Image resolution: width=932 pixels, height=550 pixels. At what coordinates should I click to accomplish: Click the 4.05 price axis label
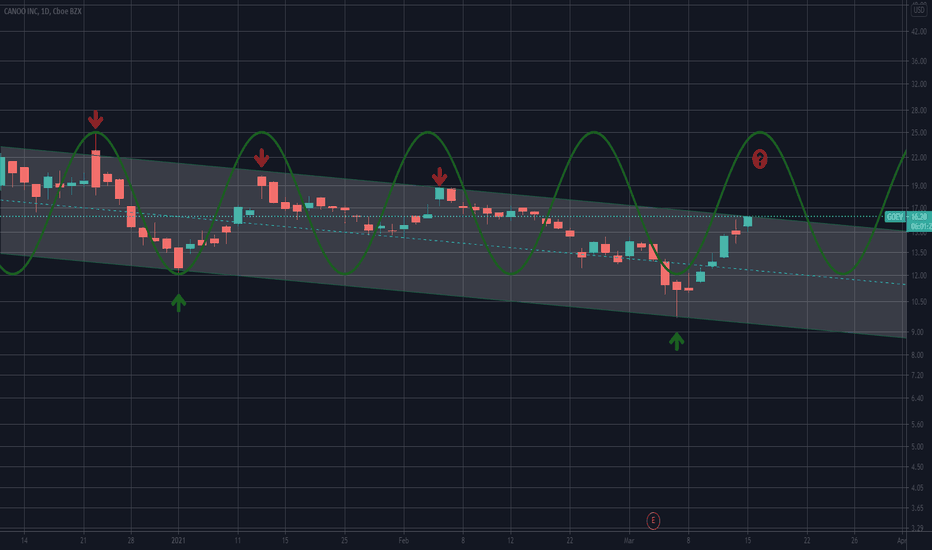[919, 488]
